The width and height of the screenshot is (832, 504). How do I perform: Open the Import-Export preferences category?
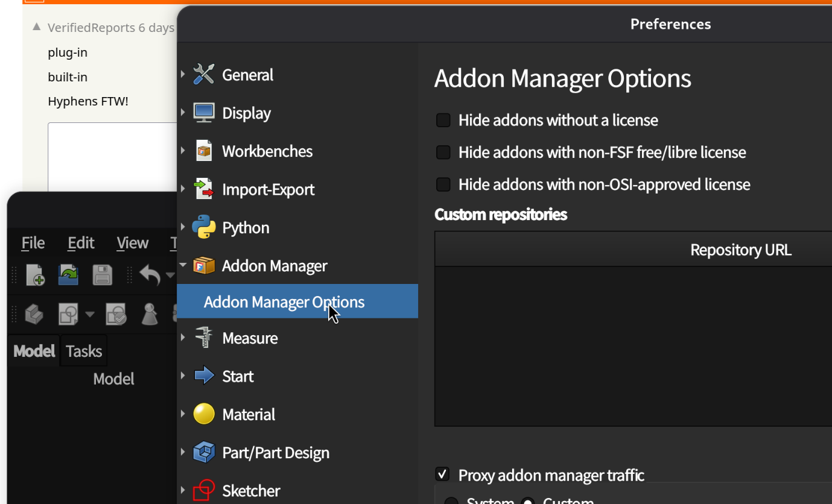pyautogui.click(x=268, y=189)
